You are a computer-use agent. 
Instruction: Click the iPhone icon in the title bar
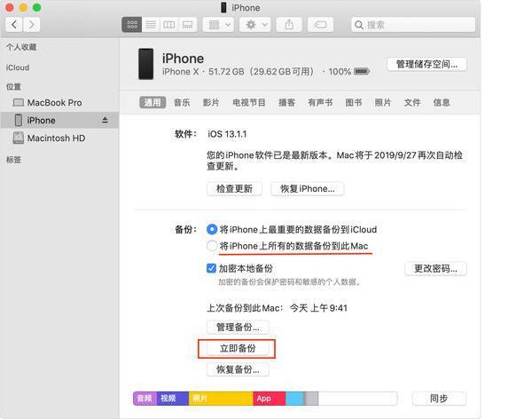tap(223, 7)
